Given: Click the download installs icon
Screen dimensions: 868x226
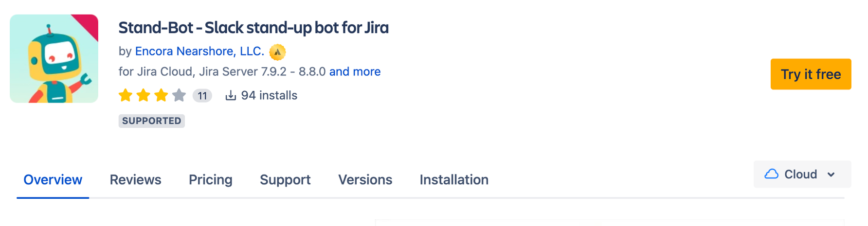Looking at the screenshot, I should 231,95.
